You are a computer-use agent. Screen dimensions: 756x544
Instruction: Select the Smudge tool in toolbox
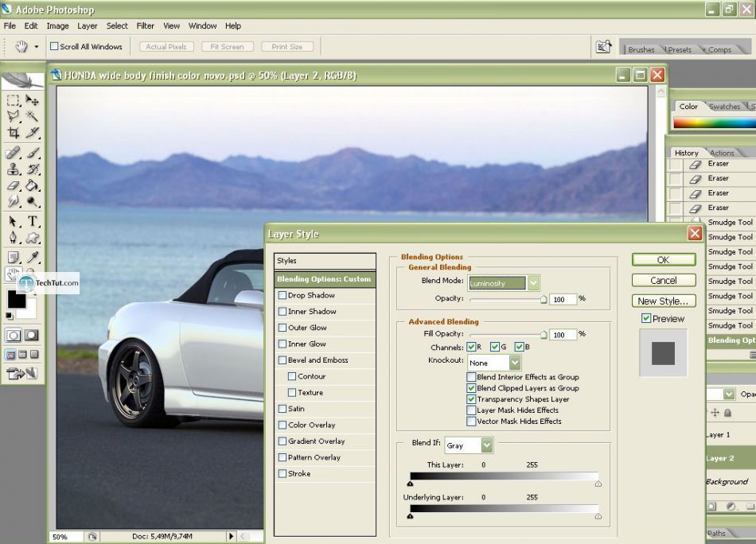pos(13,201)
